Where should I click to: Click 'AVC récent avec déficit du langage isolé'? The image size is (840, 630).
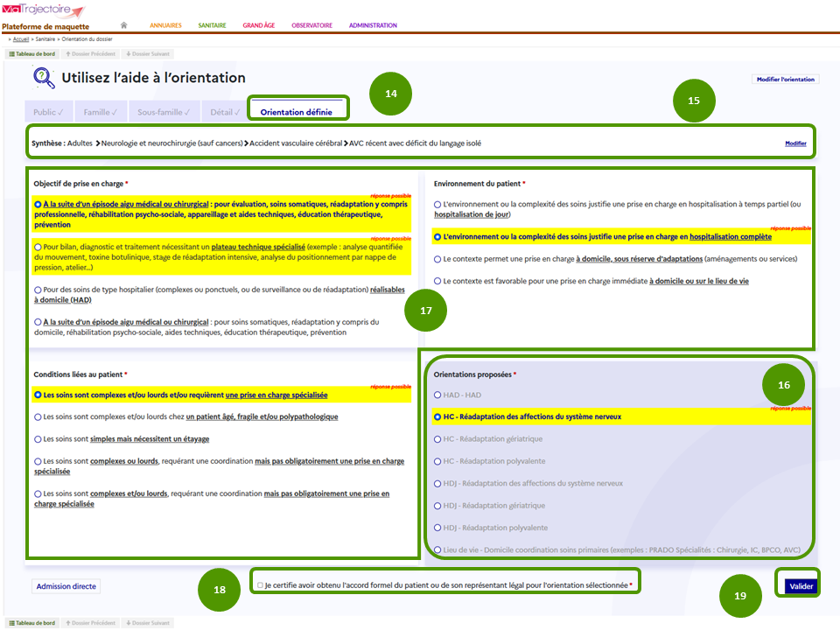pyautogui.click(x=415, y=143)
